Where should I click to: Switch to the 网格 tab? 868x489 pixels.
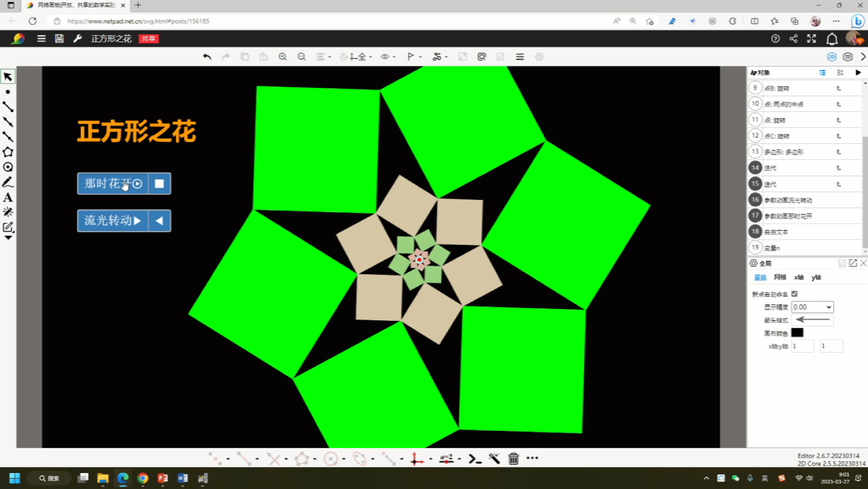pyautogui.click(x=780, y=277)
